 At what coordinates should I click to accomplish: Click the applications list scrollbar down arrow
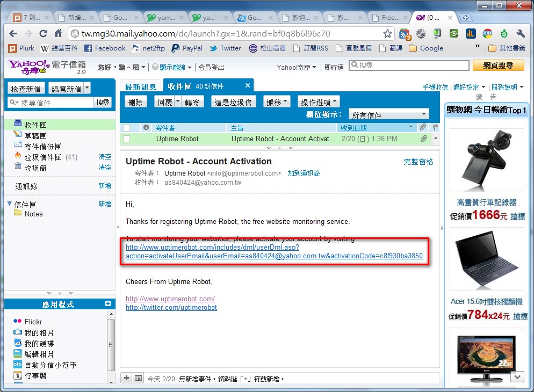(111, 382)
